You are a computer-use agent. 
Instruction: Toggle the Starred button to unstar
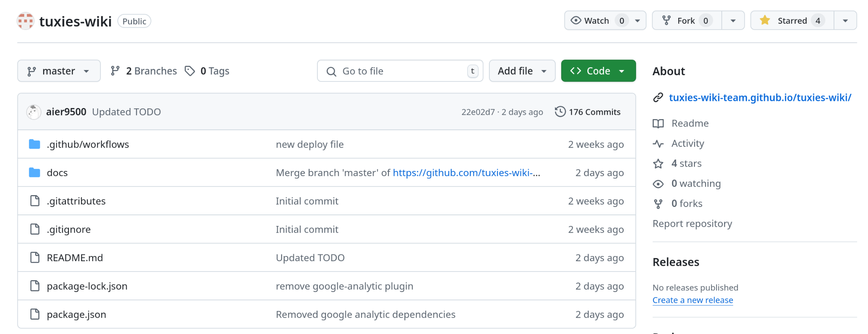click(x=792, y=21)
